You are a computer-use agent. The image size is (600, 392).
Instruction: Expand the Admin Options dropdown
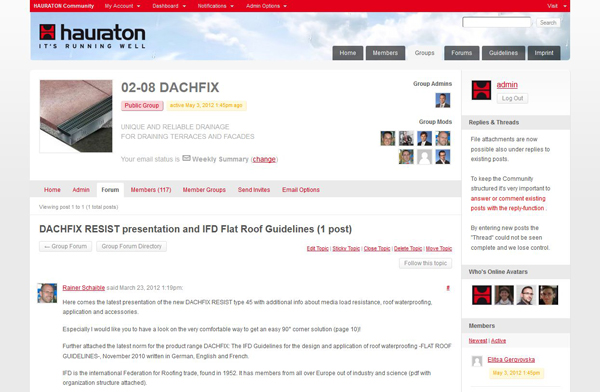266,6
